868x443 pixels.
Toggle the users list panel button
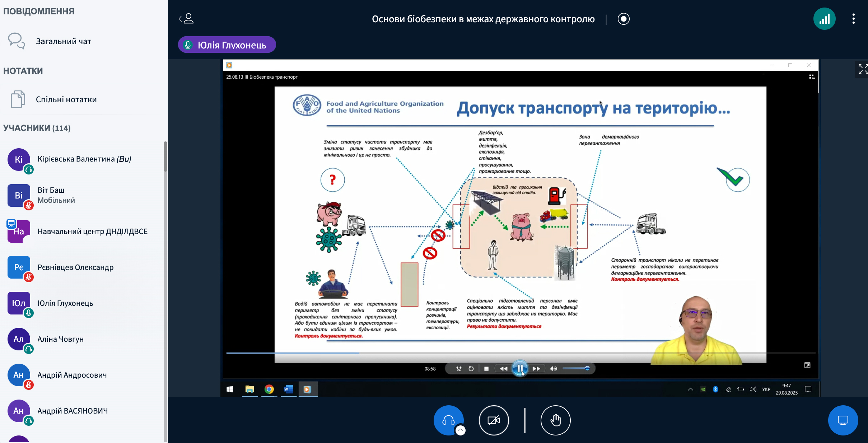pos(186,19)
